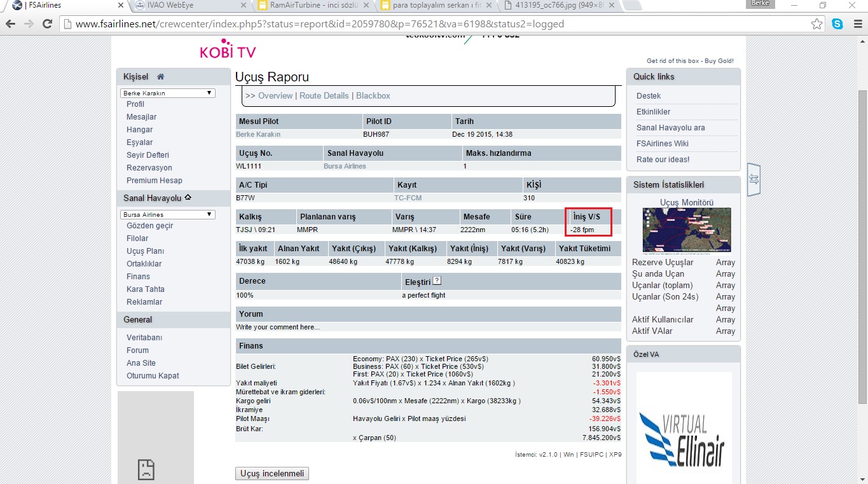Open Hangar in the sidebar

pyautogui.click(x=139, y=130)
